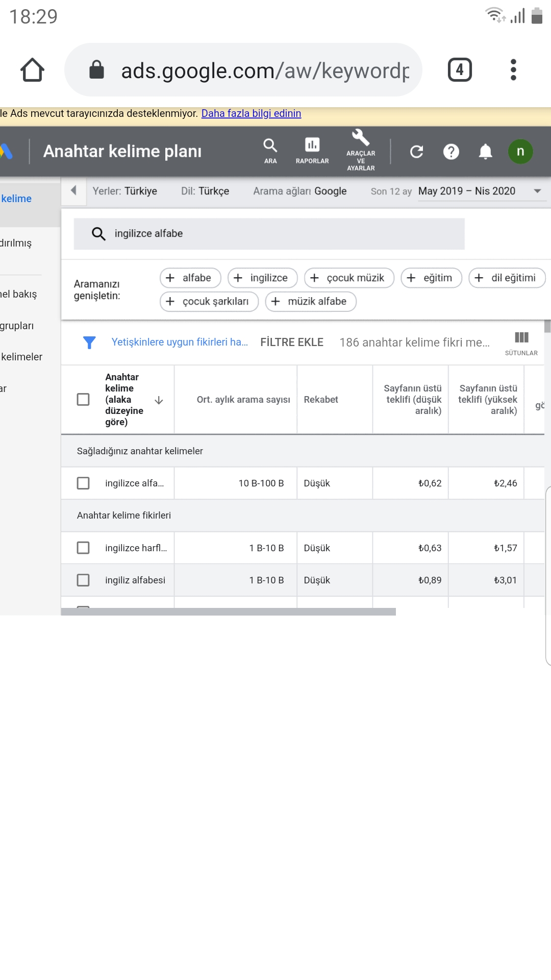This screenshot has height=980, width=551.
Task: Open the browser tab switcher showing 4
Action: [x=460, y=70]
